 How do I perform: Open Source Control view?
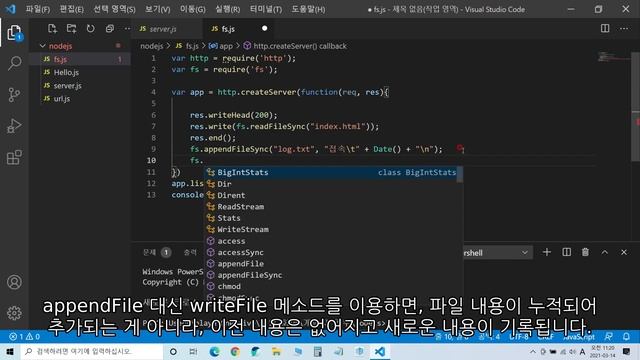14,95
